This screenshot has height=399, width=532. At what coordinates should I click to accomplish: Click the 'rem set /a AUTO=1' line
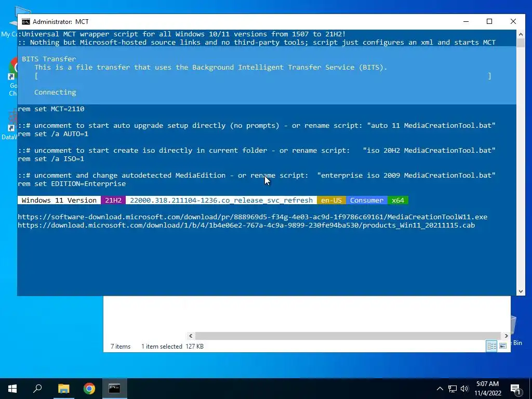(53, 134)
